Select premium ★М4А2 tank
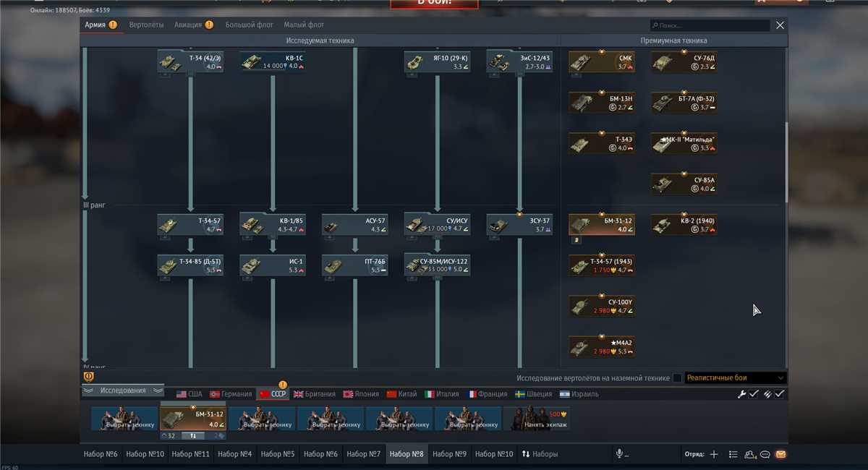The height and width of the screenshot is (470, 868). pyautogui.click(x=602, y=347)
